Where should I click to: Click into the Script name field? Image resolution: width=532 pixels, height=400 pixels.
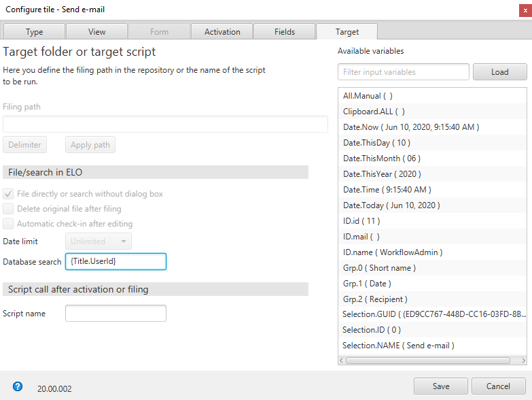116,314
